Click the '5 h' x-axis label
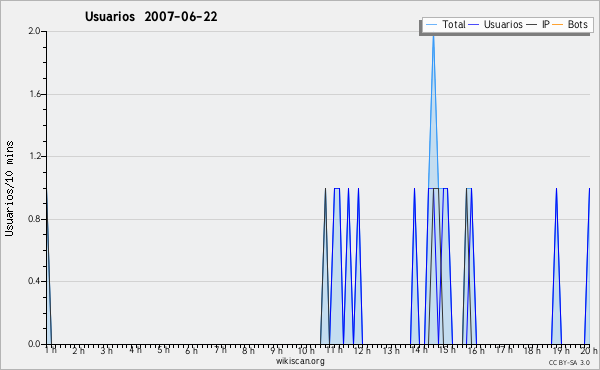This screenshot has width=600, height=370. tap(163, 350)
